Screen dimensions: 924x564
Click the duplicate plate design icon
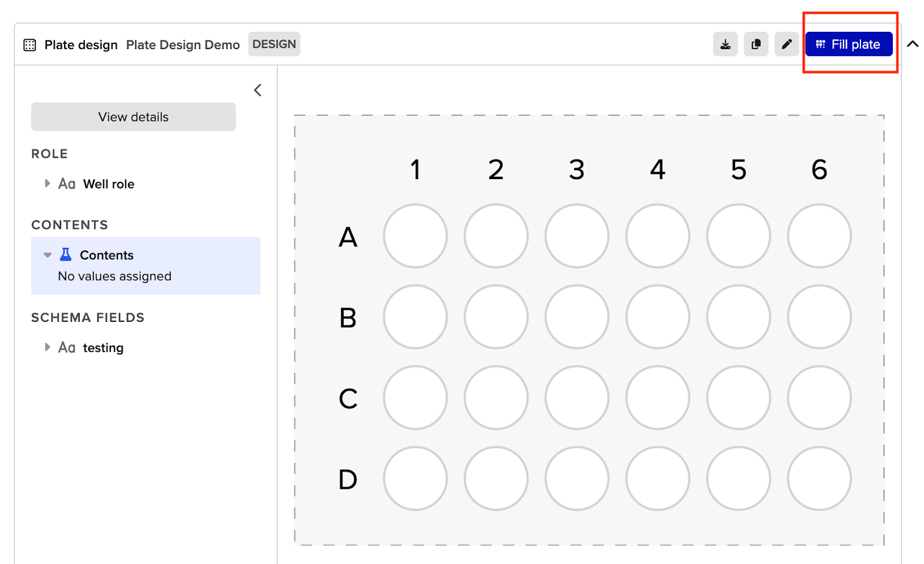[756, 44]
